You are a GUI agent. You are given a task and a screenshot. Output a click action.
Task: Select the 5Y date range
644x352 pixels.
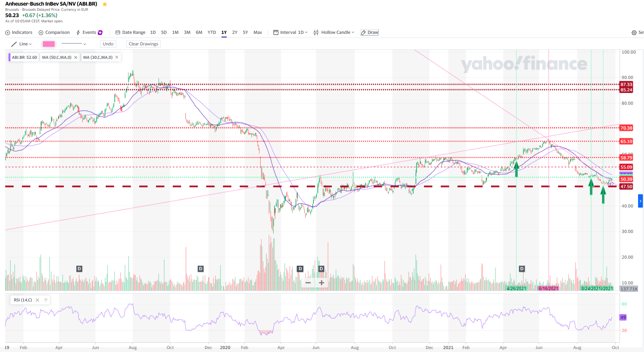(246, 32)
